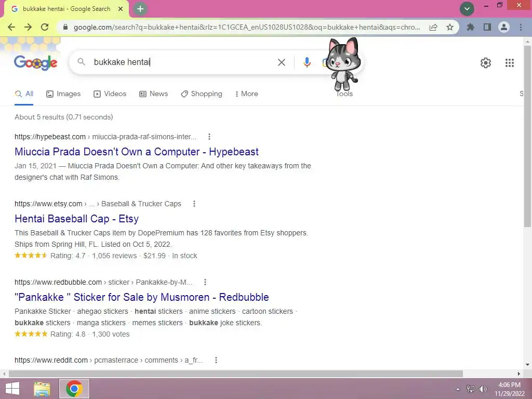Share this page using the share icon
Image resolution: width=532 pixels, height=399 pixels.
433,27
